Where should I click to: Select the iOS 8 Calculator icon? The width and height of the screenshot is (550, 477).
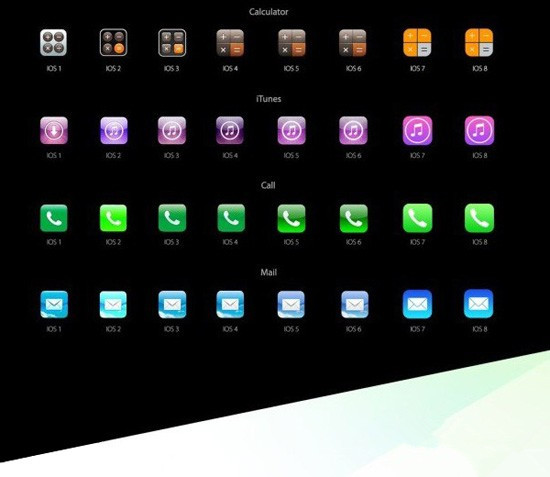coord(479,42)
